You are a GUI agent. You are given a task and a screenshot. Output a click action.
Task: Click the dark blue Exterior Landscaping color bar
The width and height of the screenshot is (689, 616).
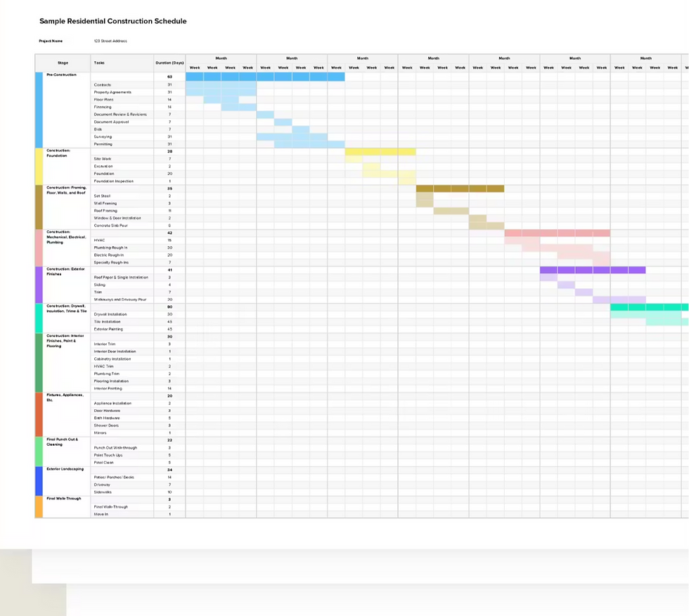pos(39,481)
